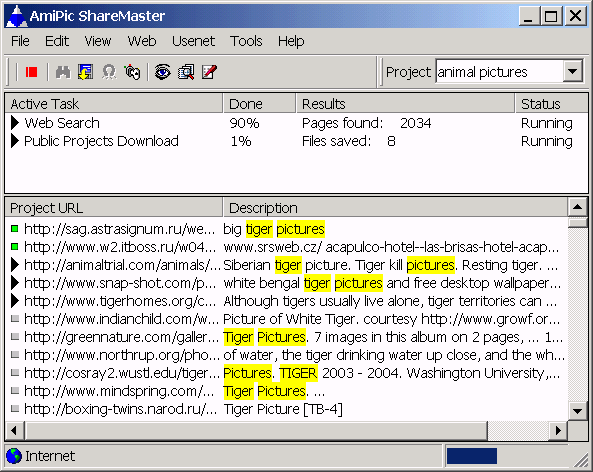
Task: Click the binoculars search icon
Action: (63, 72)
